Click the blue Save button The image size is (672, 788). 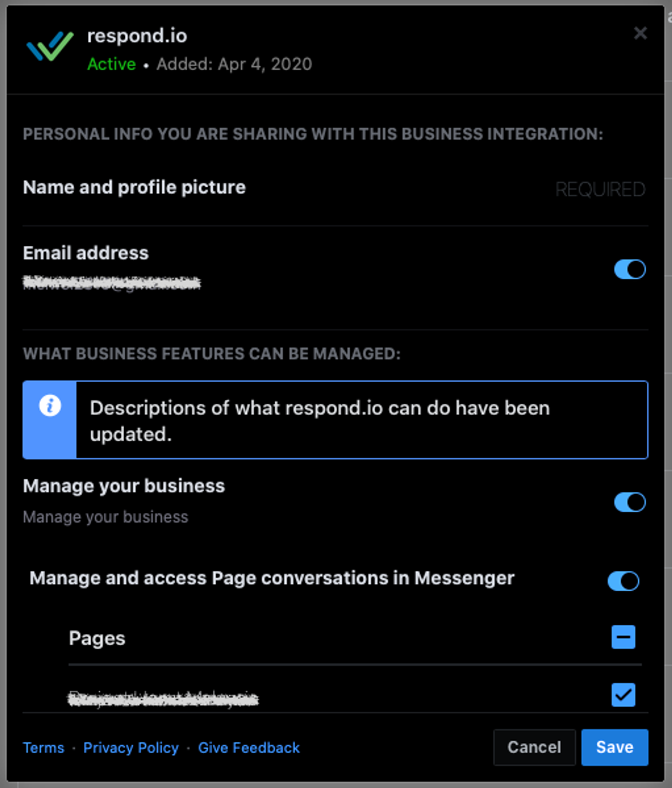pos(614,747)
